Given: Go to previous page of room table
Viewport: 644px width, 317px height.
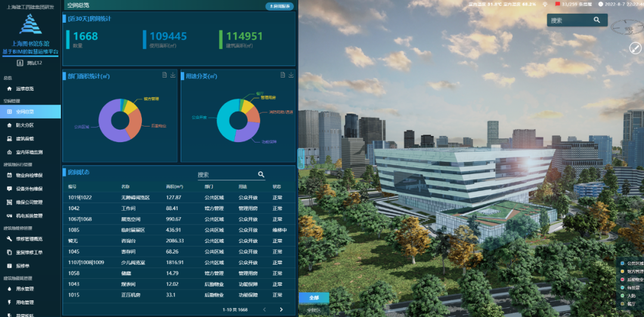Looking at the screenshot, I should click(x=265, y=309).
